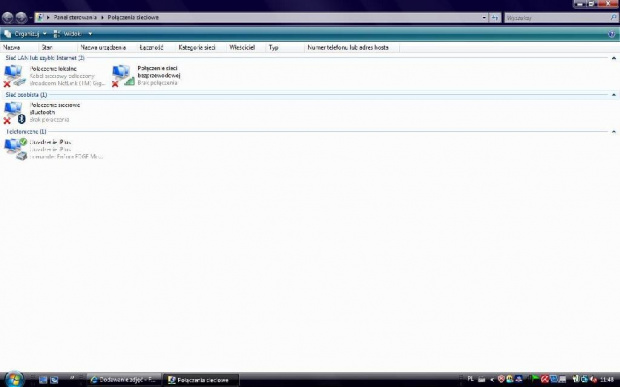Show hidden tray icons arrow
The image size is (620, 387).
click(x=492, y=379)
